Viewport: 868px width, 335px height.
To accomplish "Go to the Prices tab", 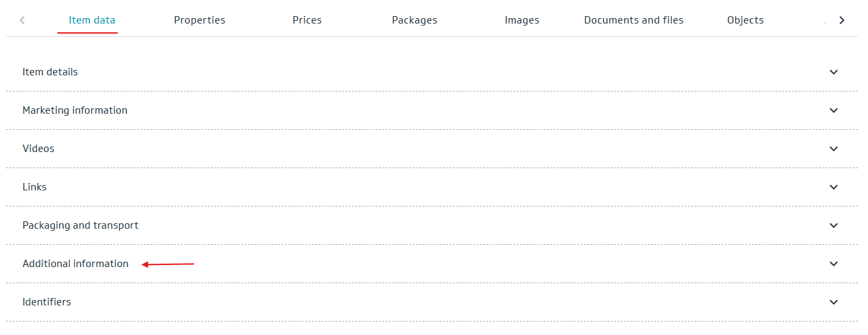I will point(307,20).
